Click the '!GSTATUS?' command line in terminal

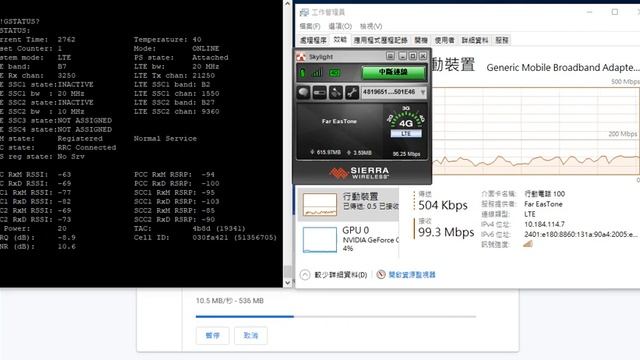[20, 21]
